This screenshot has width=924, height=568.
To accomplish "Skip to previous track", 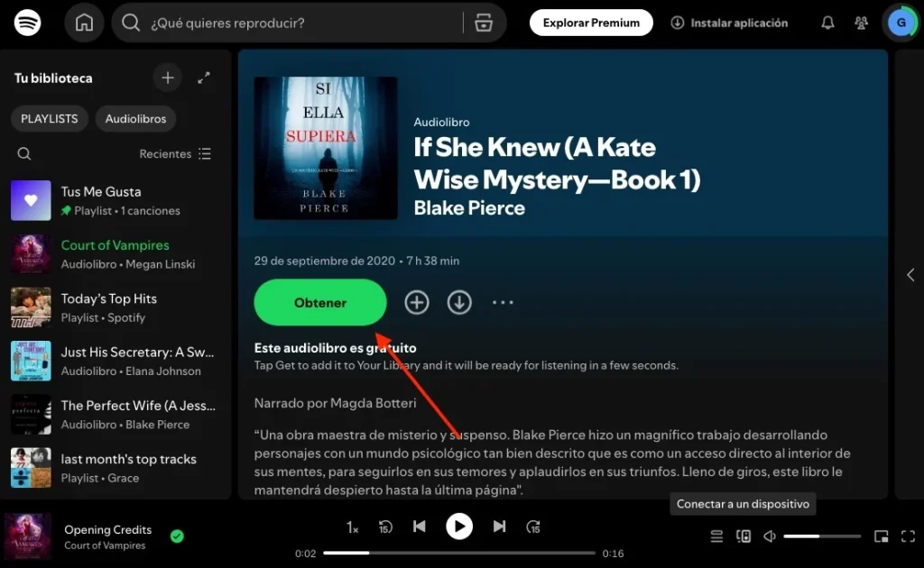I will [x=420, y=527].
